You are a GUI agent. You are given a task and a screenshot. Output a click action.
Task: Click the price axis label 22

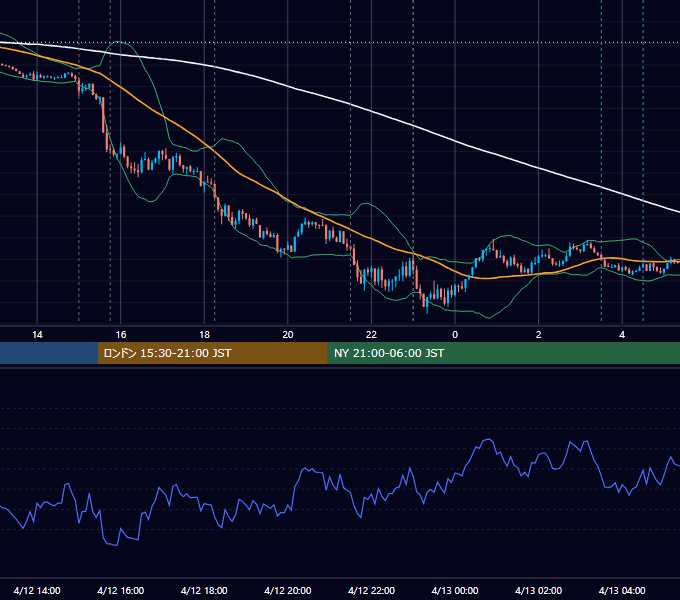coord(371,335)
